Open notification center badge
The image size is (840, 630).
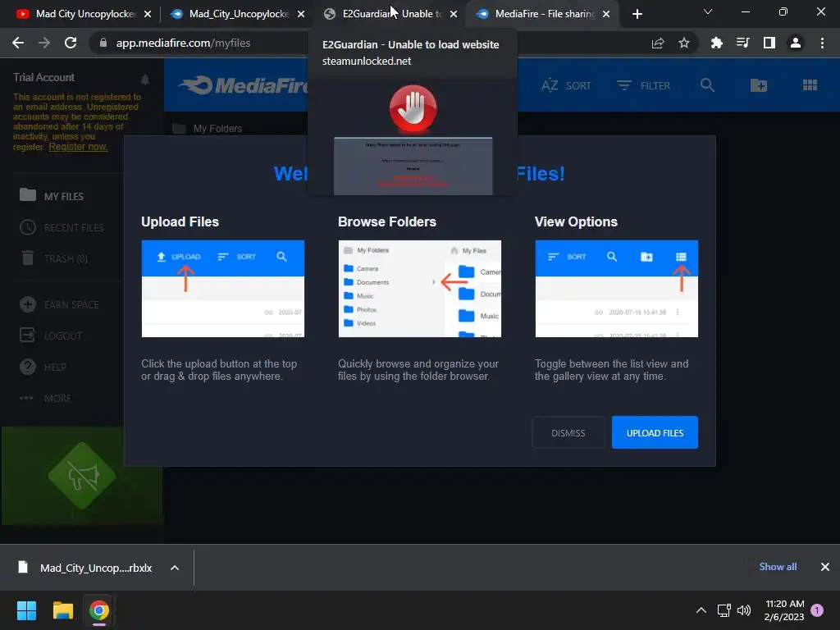[817, 610]
